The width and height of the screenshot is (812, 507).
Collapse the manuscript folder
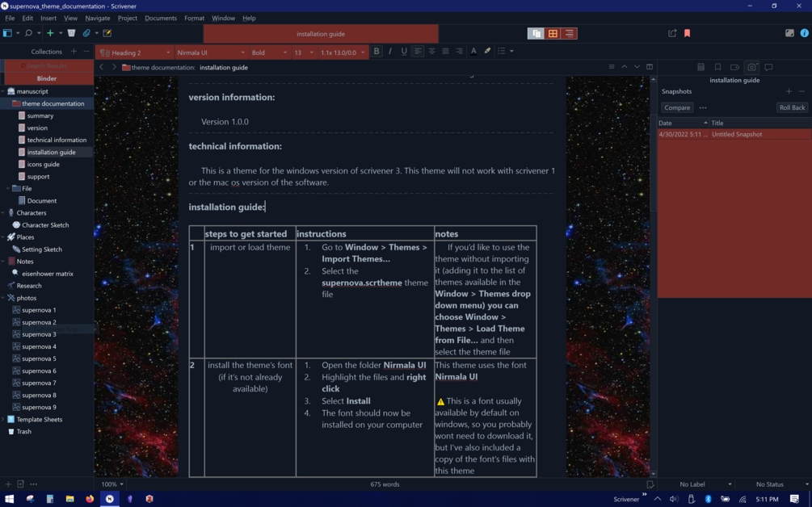3,91
